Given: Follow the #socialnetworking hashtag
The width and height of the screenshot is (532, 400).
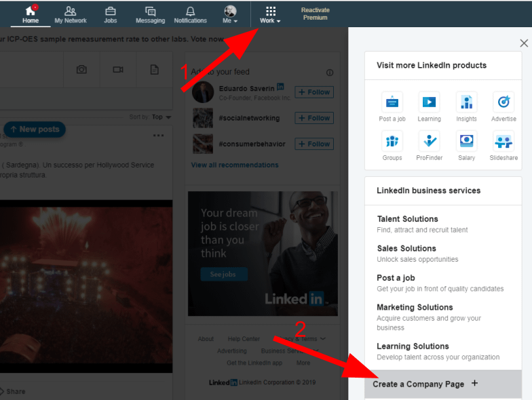Looking at the screenshot, I should tap(314, 118).
